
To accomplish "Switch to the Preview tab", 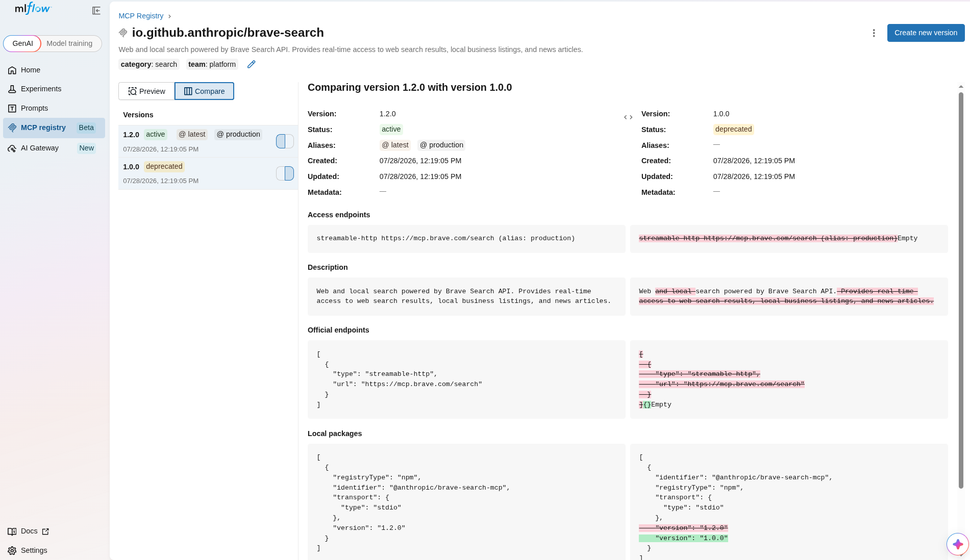I will click(146, 91).
